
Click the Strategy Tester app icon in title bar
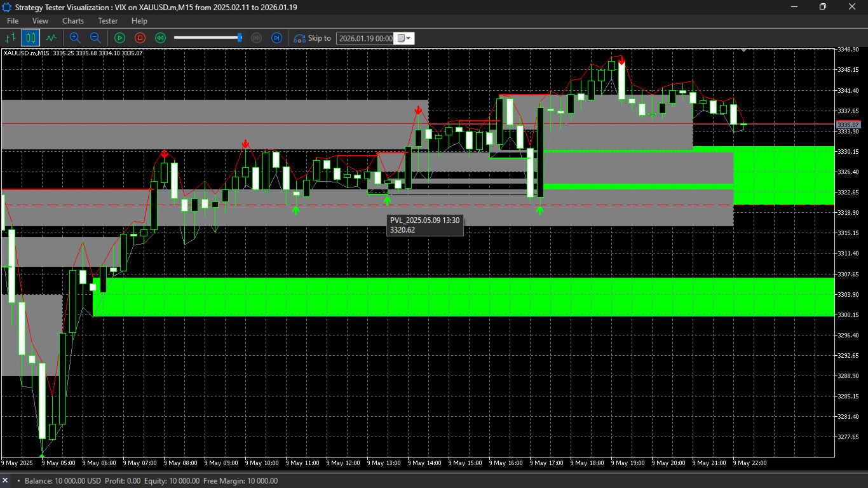7,7
